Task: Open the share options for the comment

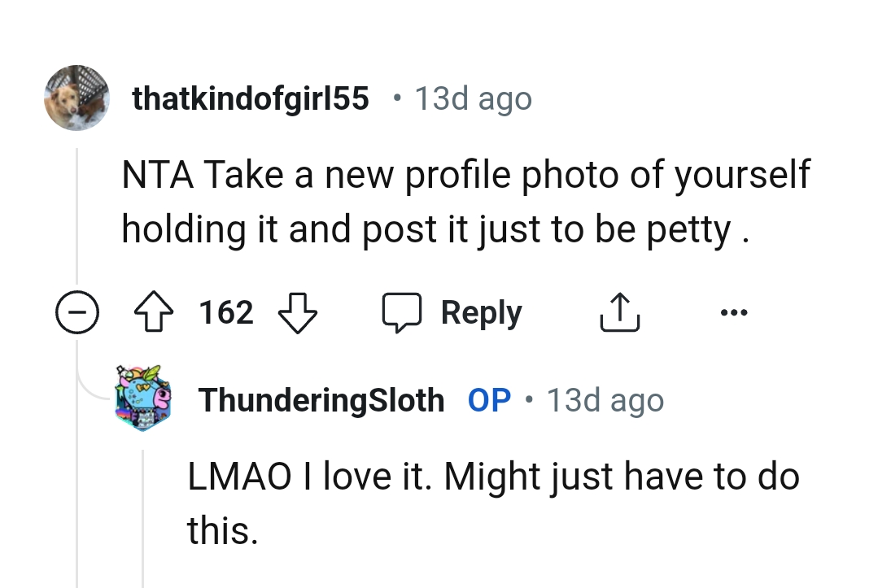Action: (620, 311)
